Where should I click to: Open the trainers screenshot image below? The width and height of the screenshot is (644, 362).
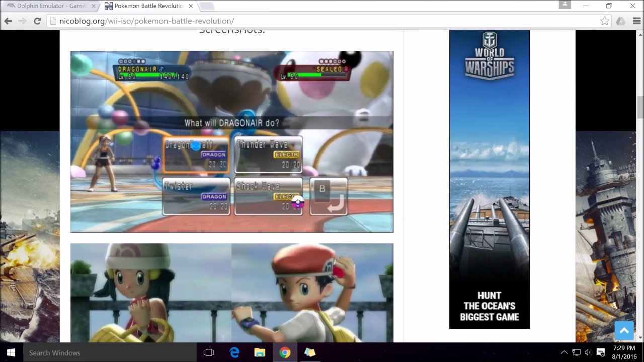click(x=232, y=293)
